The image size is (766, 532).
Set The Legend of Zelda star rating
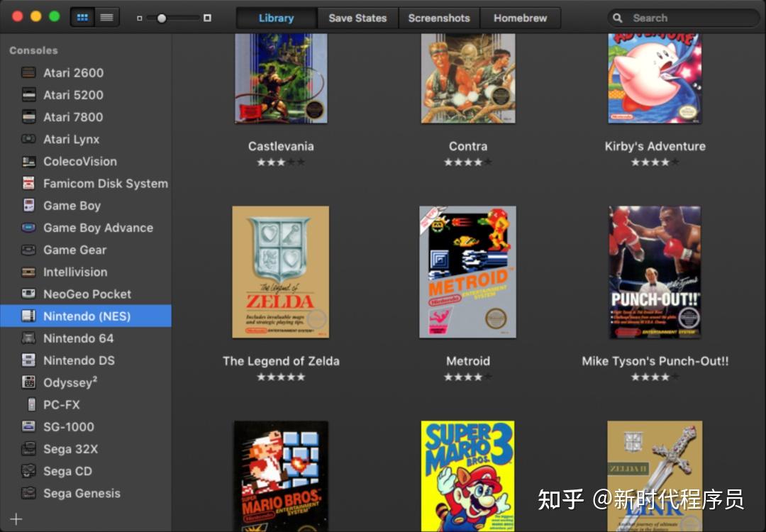[281, 377]
